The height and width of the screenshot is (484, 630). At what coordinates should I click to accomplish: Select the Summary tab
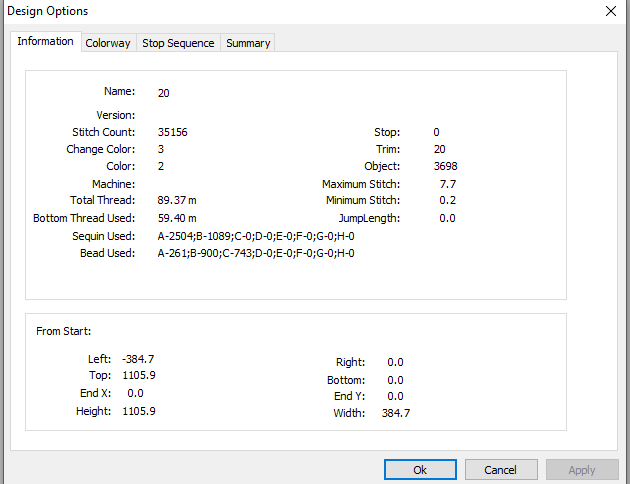pyautogui.click(x=248, y=43)
